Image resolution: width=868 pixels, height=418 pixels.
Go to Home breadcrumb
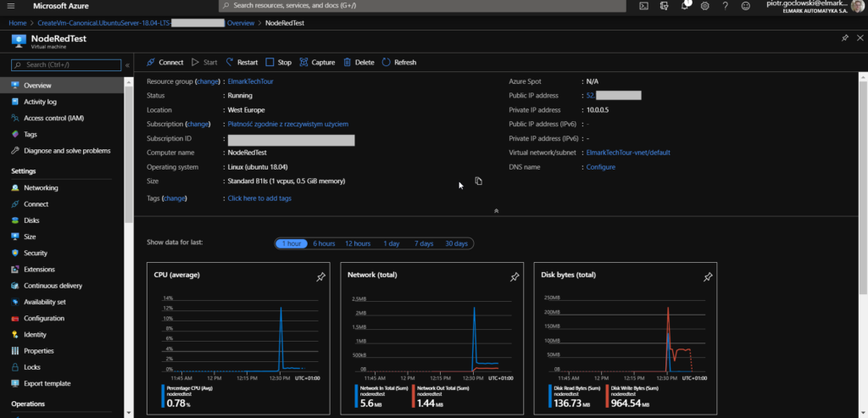pyautogui.click(x=18, y=23)
